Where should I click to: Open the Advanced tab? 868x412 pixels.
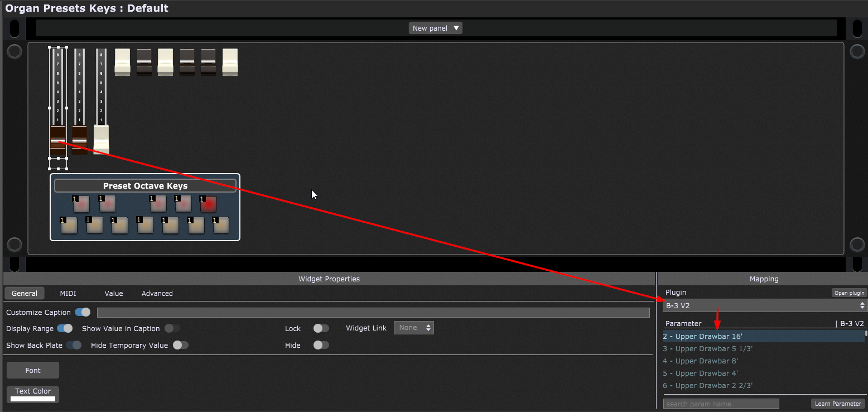pyautogui.click(x=157, y=293)
